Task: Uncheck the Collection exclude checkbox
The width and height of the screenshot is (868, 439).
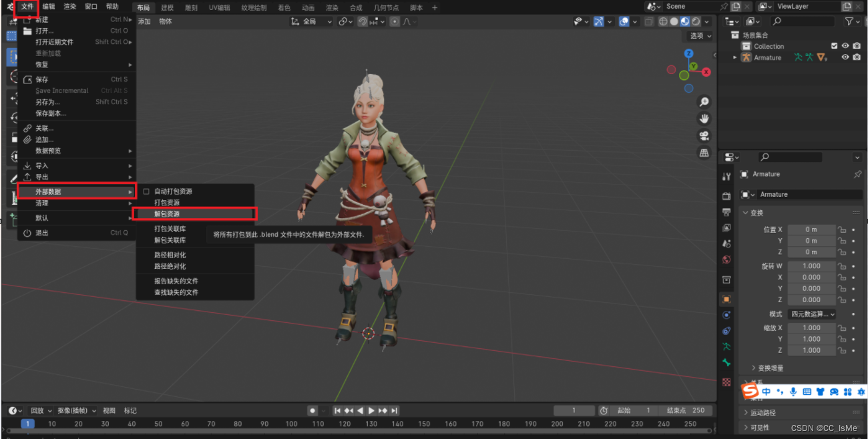Action: click(x=834, y=46)
